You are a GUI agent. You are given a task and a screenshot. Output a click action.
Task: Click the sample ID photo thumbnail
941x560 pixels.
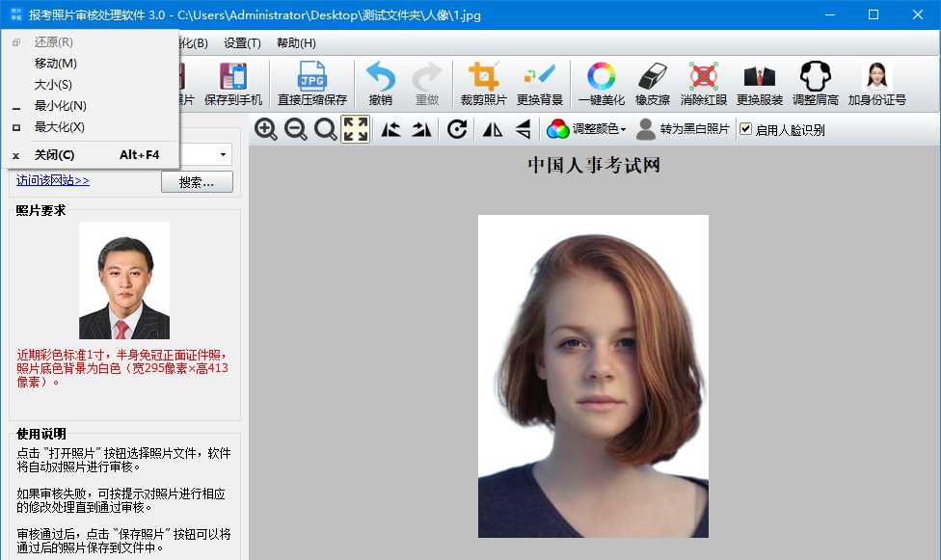[x=124, y=280]
